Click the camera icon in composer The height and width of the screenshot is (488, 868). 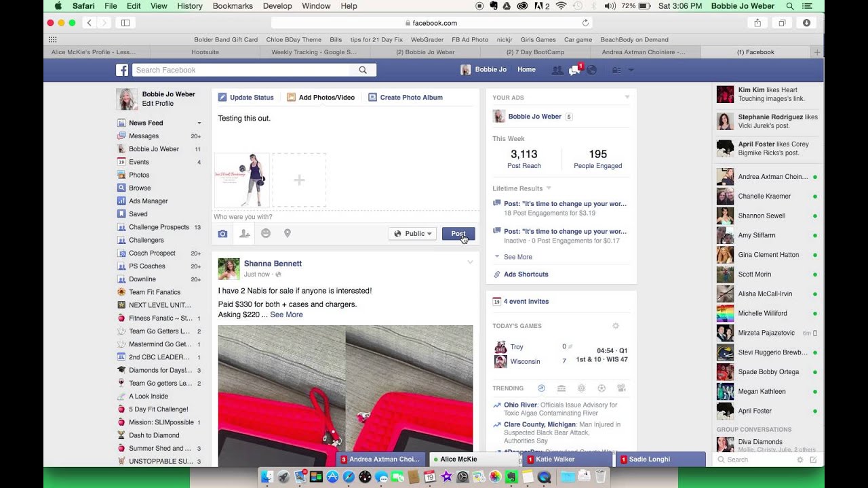click(222, 233)
